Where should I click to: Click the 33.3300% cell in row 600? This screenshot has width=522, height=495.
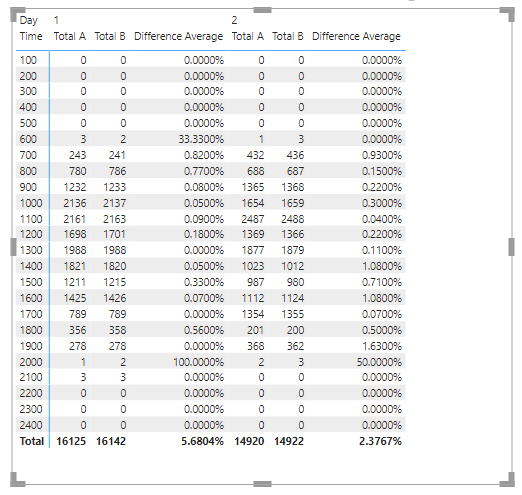point(201,139)
